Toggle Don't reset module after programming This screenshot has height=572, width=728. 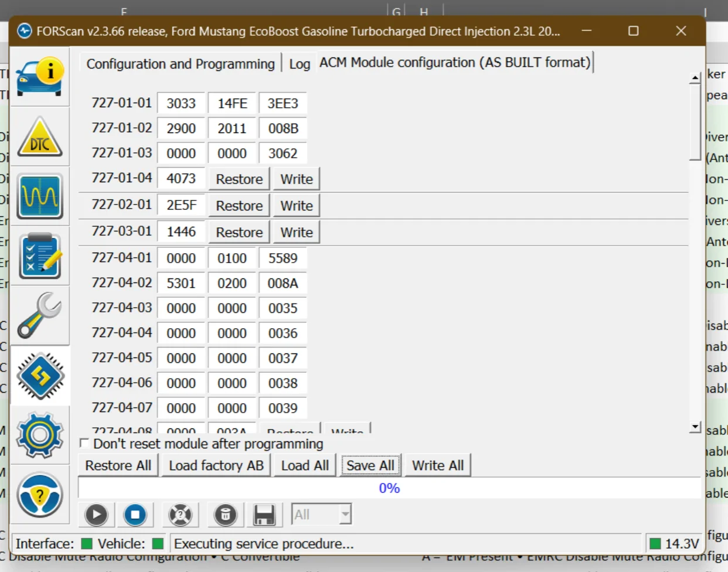click(x=84, y=444)
